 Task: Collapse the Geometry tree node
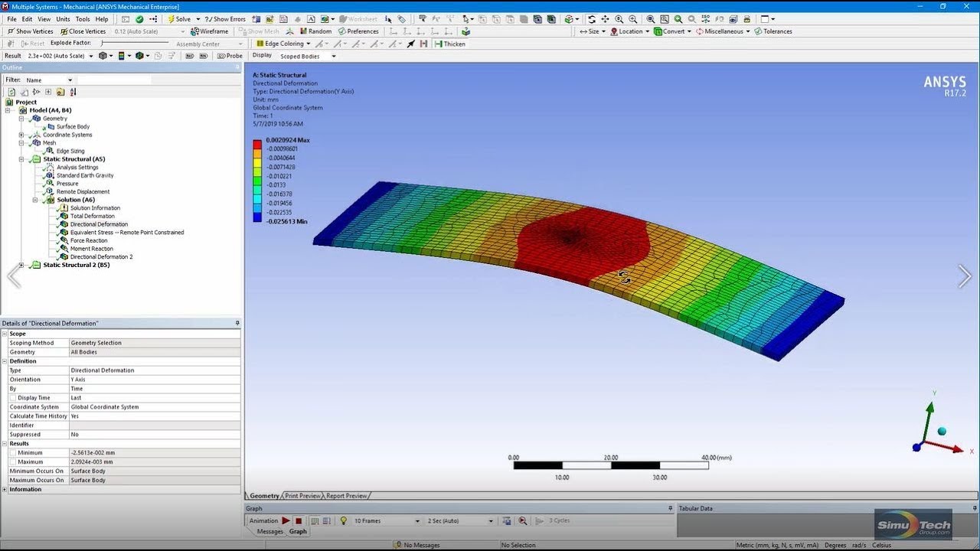click(x=21, y=119)
